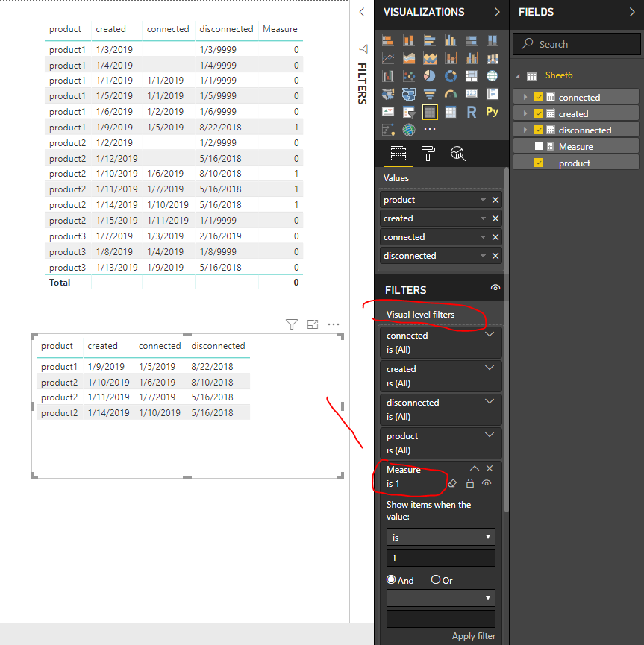Screen dimensions: 644x645
Task: Select the waterfall chart visual
Action: [x=388, y=76]
